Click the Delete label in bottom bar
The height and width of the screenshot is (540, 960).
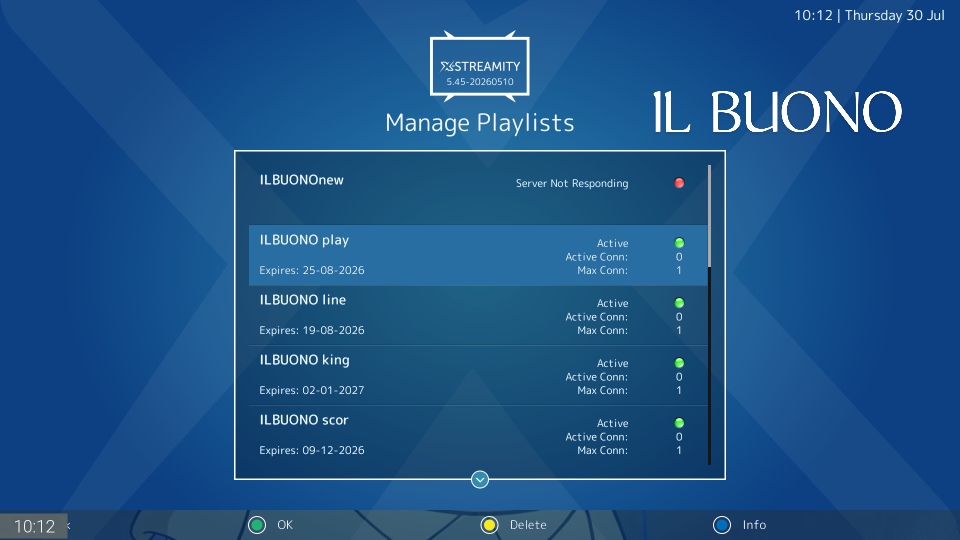528,525
